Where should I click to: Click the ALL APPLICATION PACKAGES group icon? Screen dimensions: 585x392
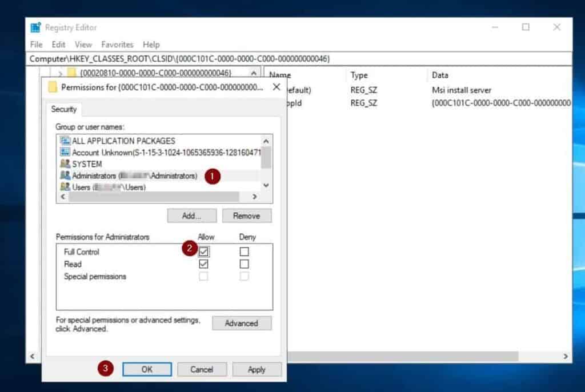pos(65,141)
